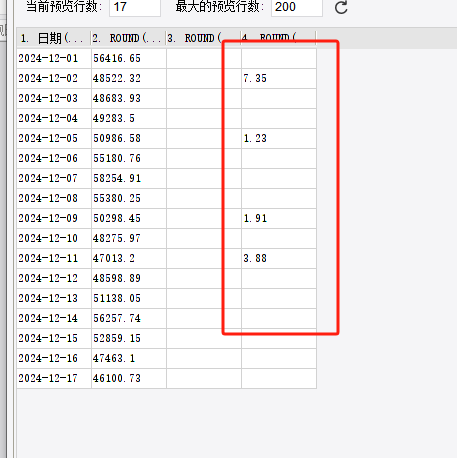Select the second ROUND column header

point(129,38)
